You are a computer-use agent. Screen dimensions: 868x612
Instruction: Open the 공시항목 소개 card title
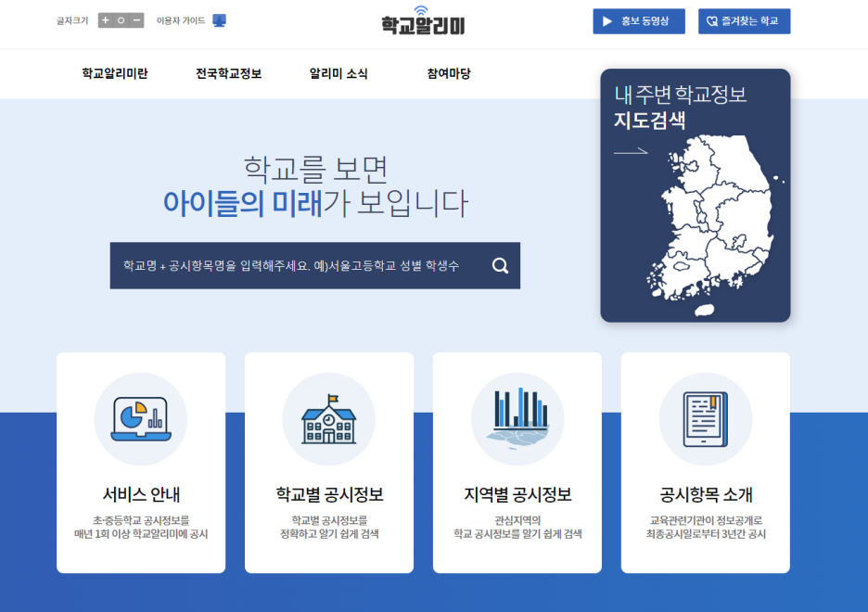point(706,494)
